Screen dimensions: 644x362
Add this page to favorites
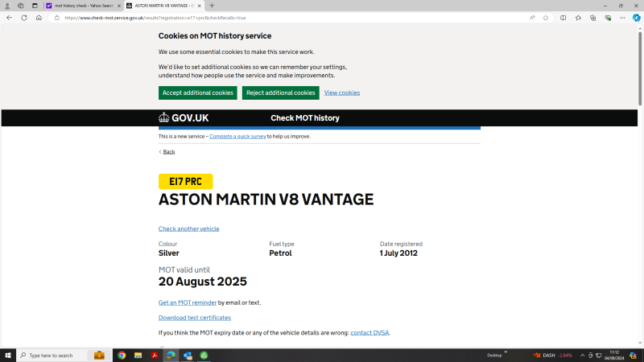point(546,18)
